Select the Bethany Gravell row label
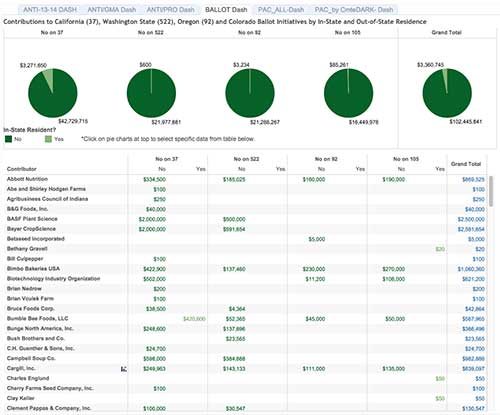500x415 pixels. pos(27,249)
